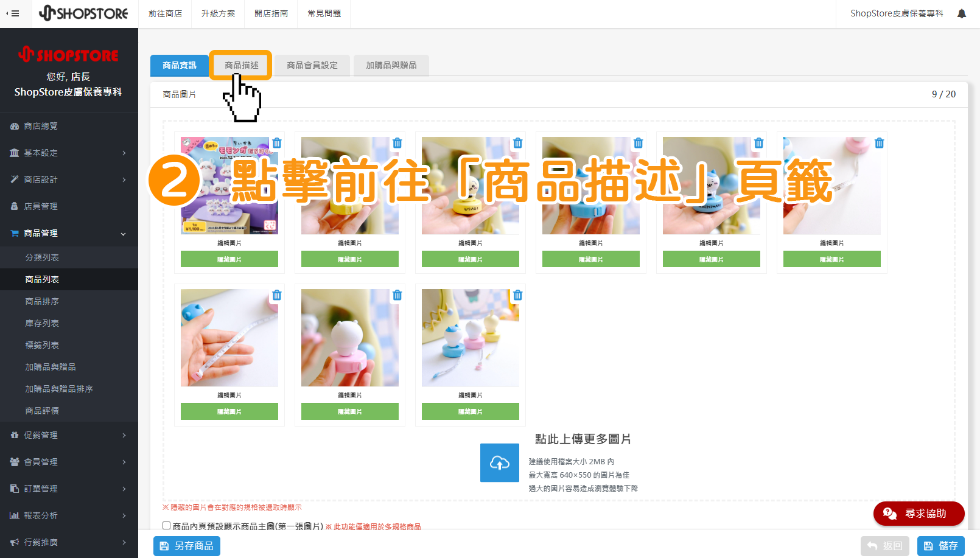Open the 加購品與贈品 tab
This screenshot has height=558, width=980.
point(391,65)
